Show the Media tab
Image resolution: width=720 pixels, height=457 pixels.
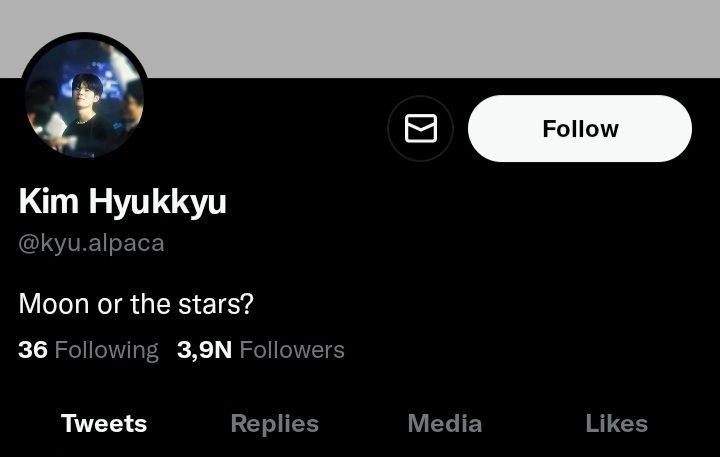(x=444, y=423)
